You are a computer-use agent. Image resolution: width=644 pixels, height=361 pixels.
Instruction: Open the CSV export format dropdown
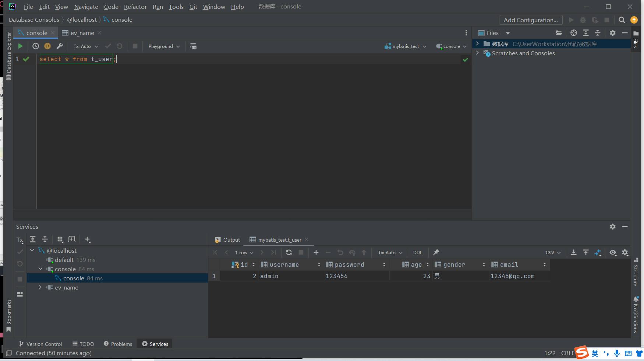point(553,252)
